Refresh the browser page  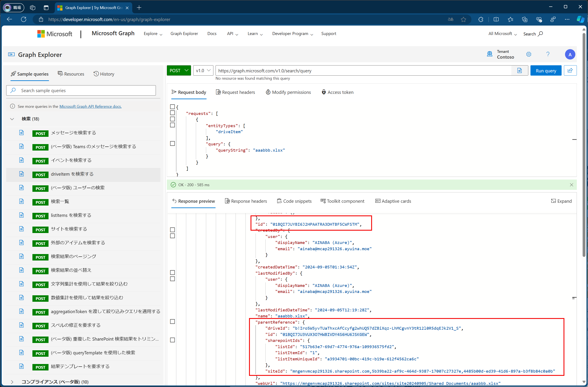[24, 19]
